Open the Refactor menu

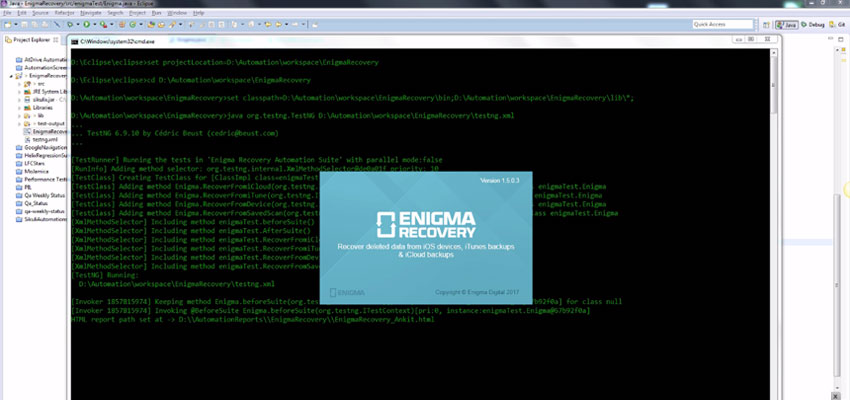point(65,12)
